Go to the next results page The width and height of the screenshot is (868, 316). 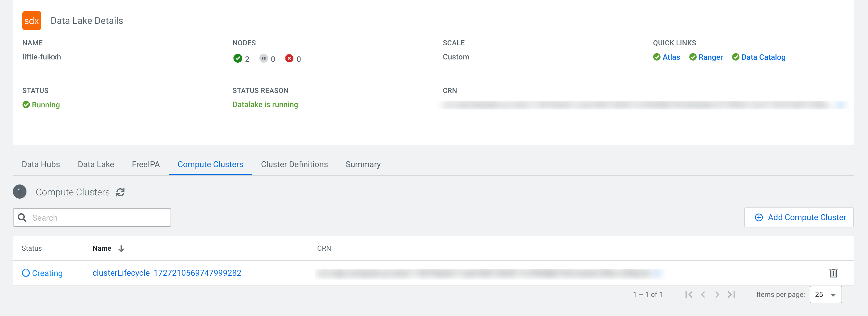pyautogui.click(x=717, y=295)
